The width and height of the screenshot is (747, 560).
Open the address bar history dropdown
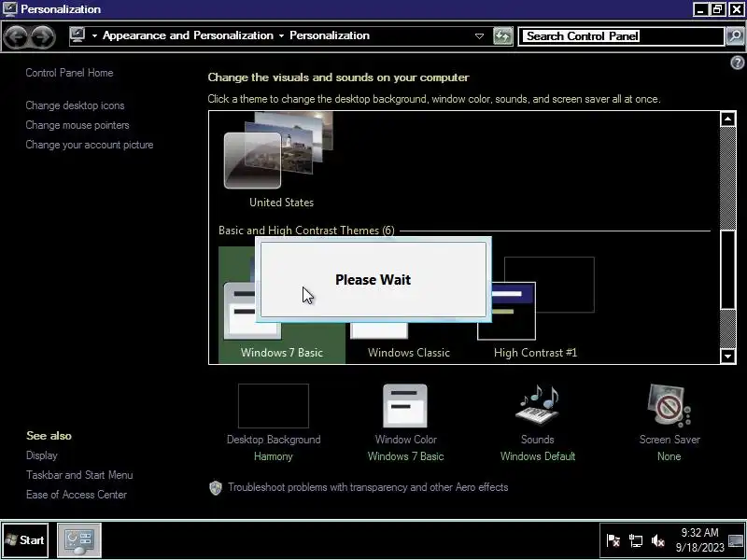pyautogui.click(x=479, y=36)
